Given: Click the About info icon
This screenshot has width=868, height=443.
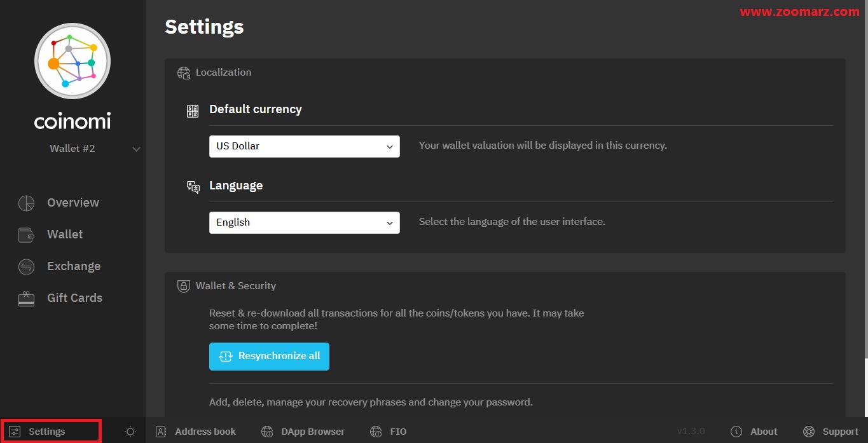Looking at the screenshot, I should tap(736, 432).
